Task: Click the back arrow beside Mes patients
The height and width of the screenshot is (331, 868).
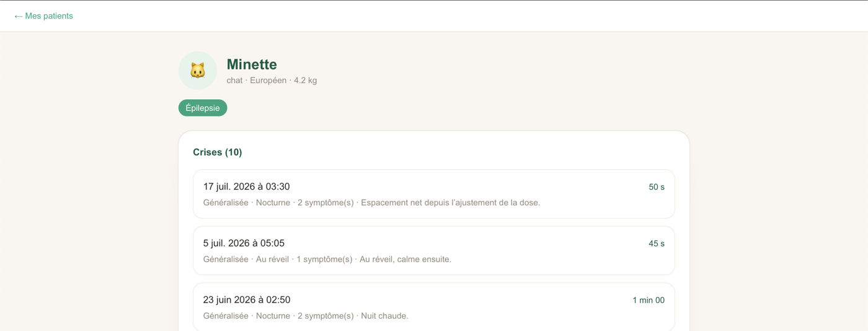Action: point(18,16)
